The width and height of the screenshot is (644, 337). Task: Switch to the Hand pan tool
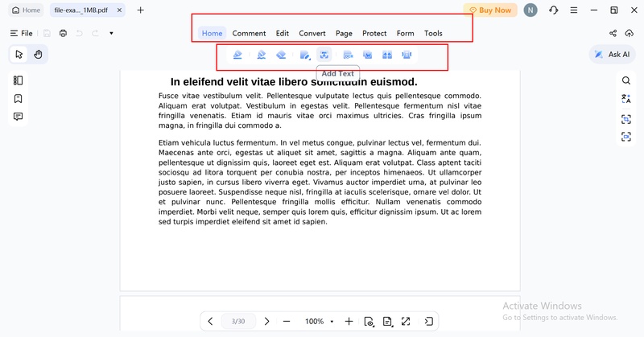38,54
